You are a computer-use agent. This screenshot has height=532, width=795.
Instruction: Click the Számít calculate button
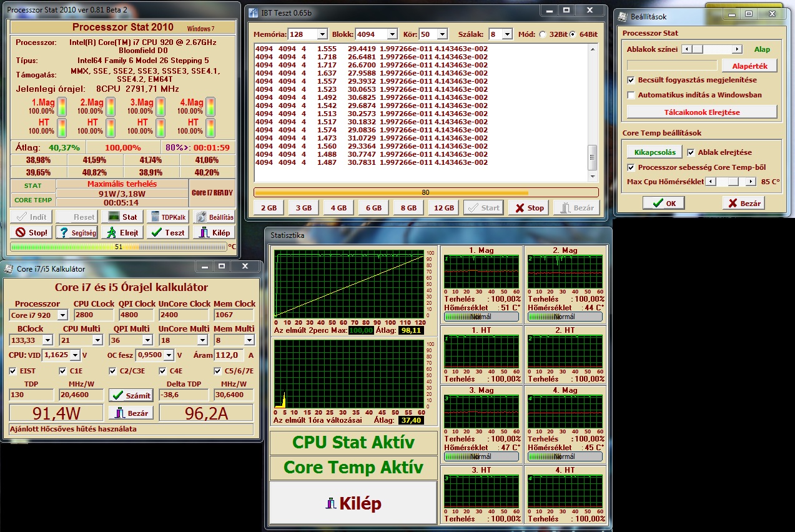[131, 395]
